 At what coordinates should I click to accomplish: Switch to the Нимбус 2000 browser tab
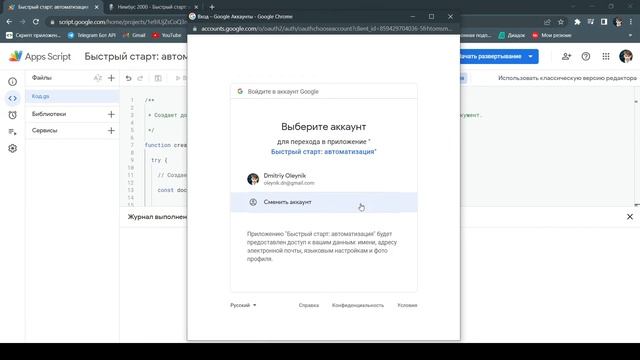[x=151, y=7]
